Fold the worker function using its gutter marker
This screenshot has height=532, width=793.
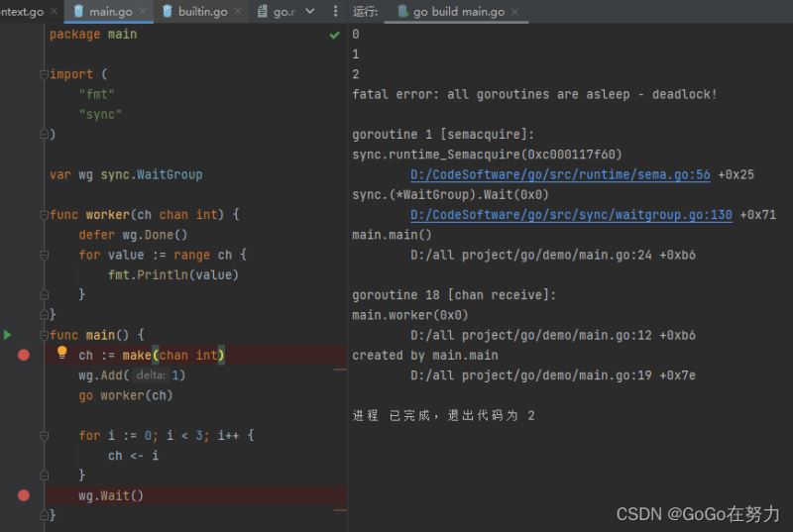(x=44, y=215)
